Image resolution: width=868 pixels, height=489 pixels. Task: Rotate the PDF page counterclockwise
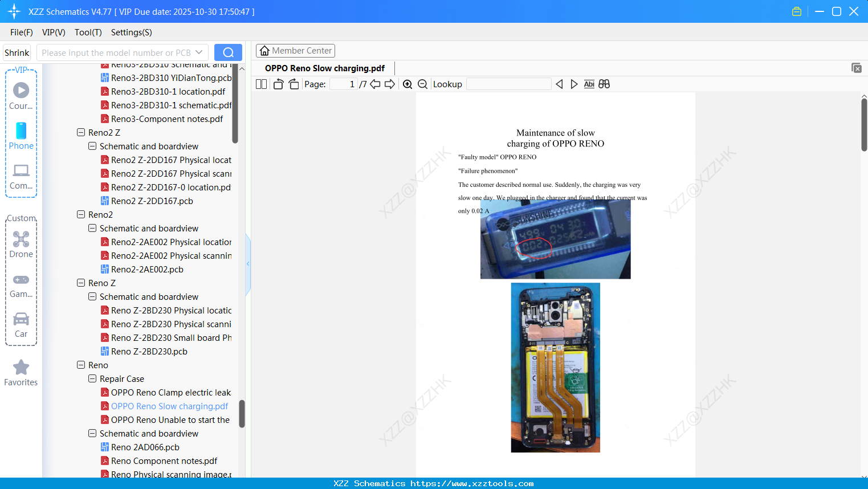point(278,84)
